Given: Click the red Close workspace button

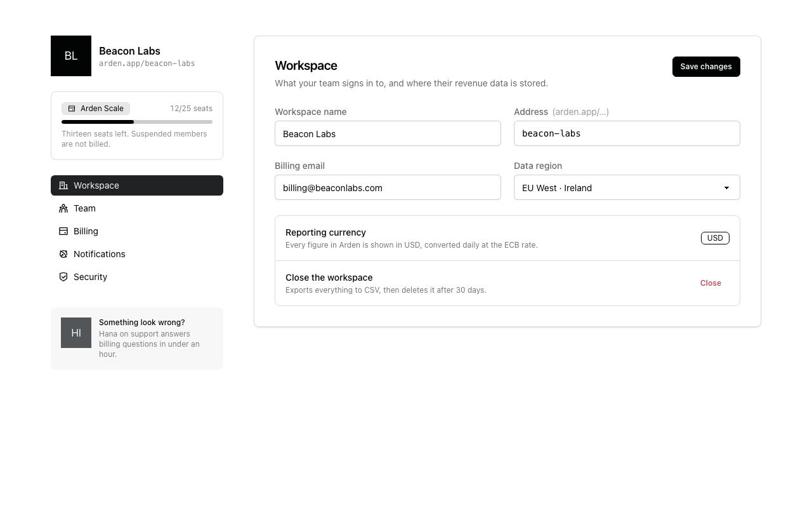Looking at the screenshot, I should pos(710,283).
